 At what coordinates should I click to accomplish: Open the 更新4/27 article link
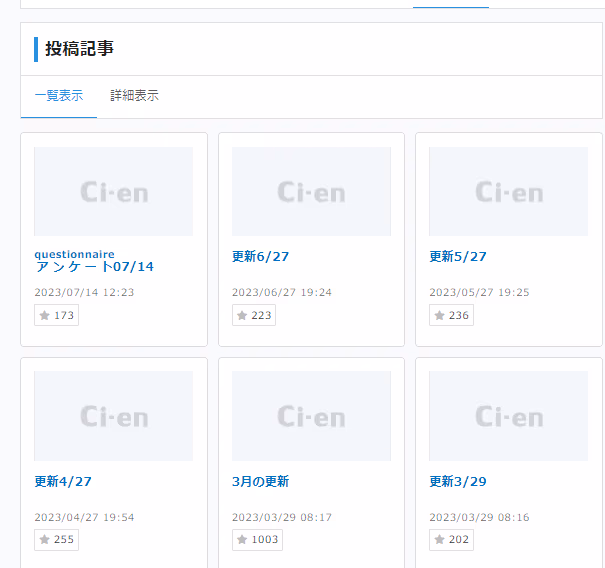coord(63,482)
